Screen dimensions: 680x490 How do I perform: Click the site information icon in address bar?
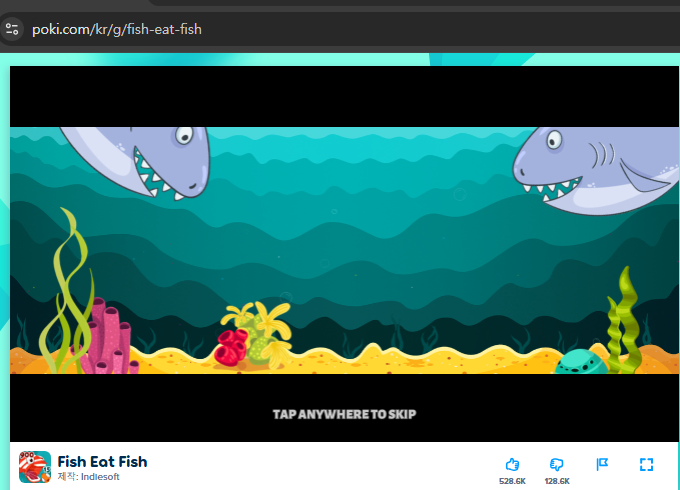click(12, 29)
